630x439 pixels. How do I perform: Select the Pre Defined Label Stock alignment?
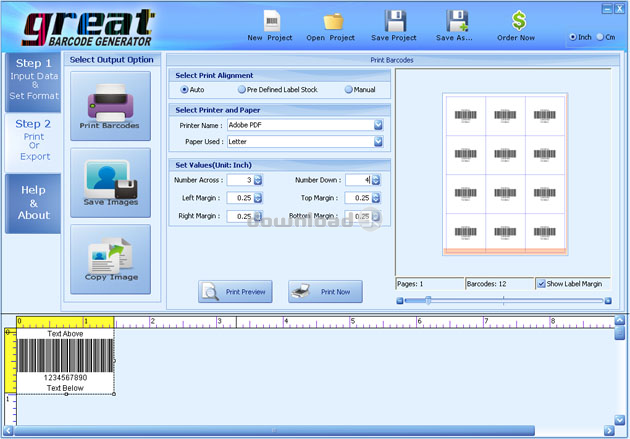point(242,90)
